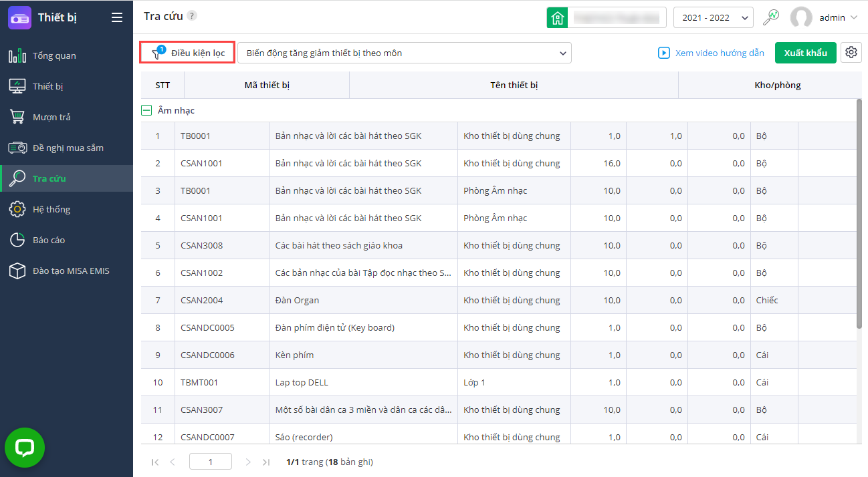868x477 pixels.
Task: Click the Hệ thống gear icon
Action: (17, 209)
